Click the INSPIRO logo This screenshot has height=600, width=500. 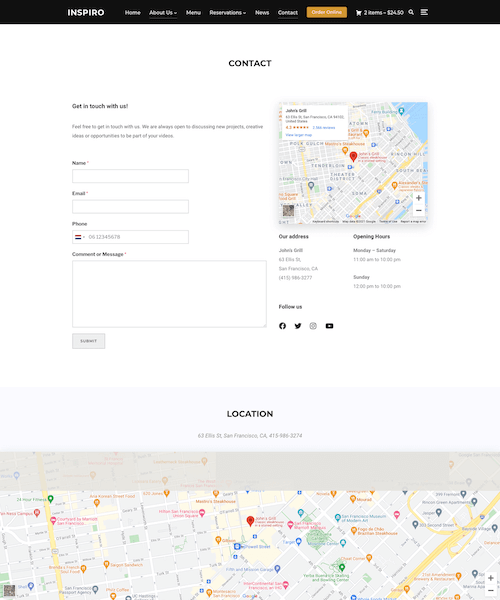point(86,13)
